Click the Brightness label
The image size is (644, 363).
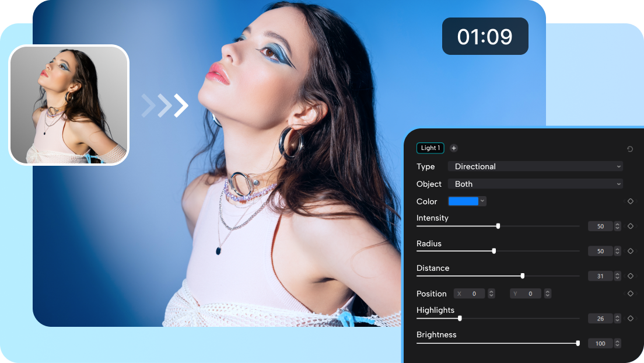[x=436, y=334]
